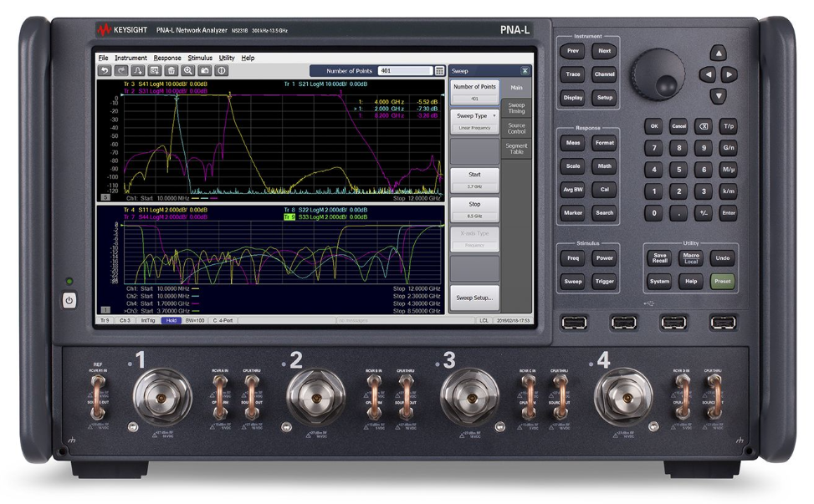
Task: Click the magnifier zoom toolbar icon
Action: click(188, 70)
